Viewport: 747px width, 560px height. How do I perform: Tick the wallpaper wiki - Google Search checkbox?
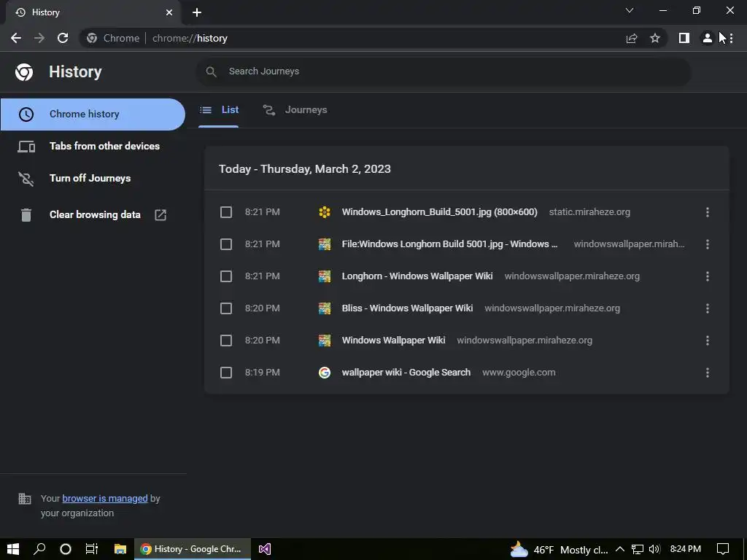226,373
